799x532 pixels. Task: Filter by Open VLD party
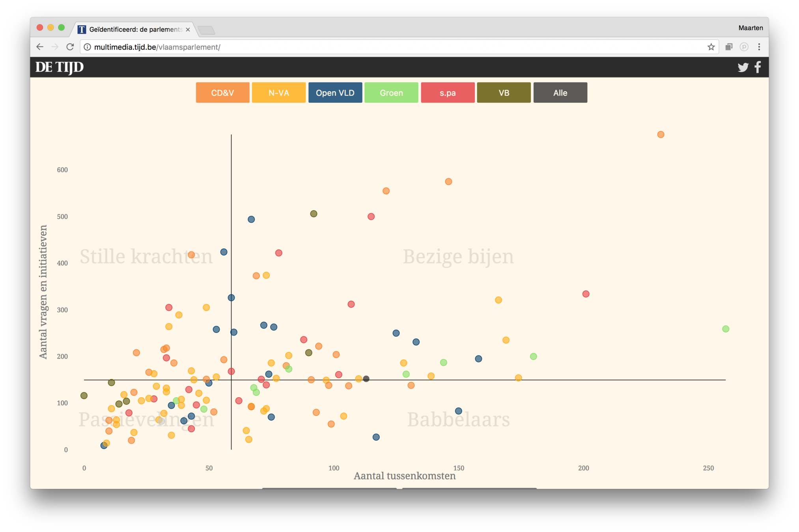(335, 93)
